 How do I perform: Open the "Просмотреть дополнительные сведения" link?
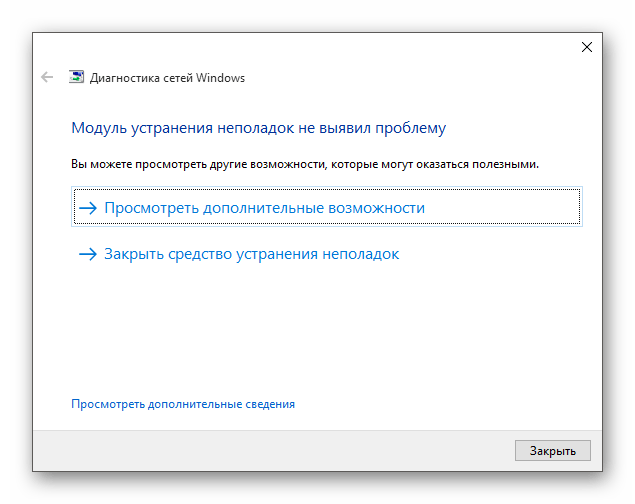tap(183, 404)
